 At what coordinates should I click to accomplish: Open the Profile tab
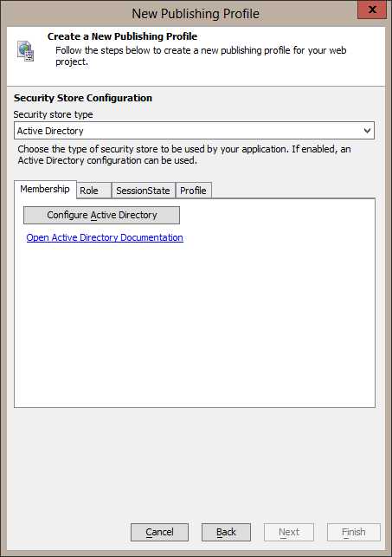(x=193, y=191)
